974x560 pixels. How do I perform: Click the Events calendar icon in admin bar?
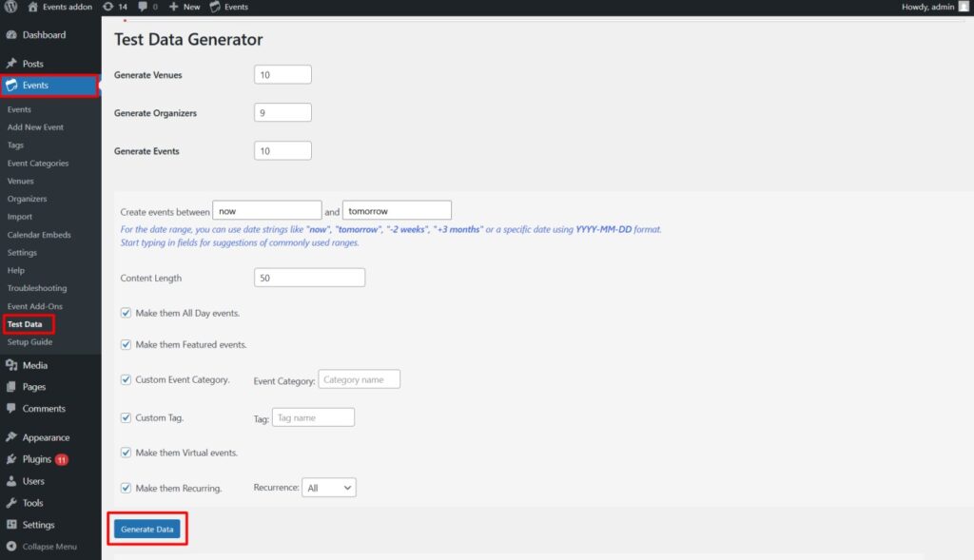[215, 7]
